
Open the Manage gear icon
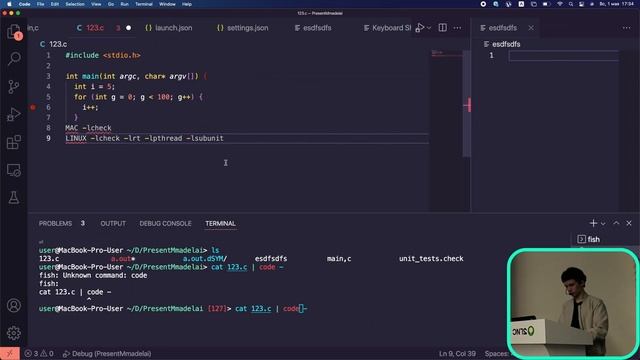[x=13, y=333]
